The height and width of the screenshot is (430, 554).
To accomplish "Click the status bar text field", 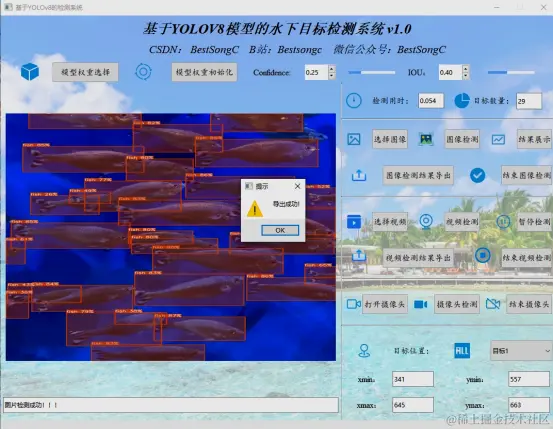I will 171,405.
